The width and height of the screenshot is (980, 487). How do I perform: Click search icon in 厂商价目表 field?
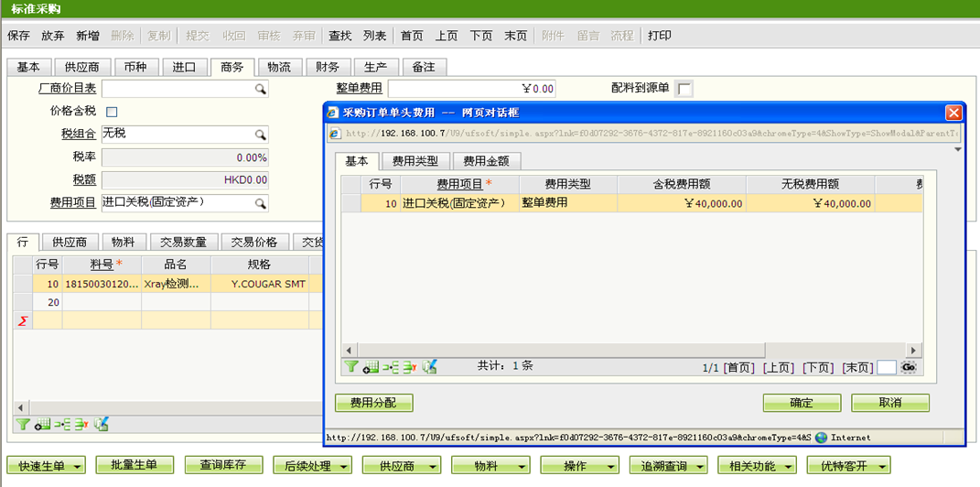pos(260,90)
